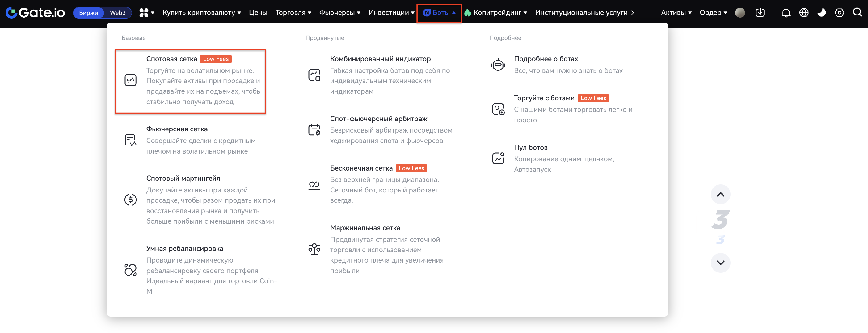Open the language globe icon
The image size is (868, 333).
pos(804,13)
